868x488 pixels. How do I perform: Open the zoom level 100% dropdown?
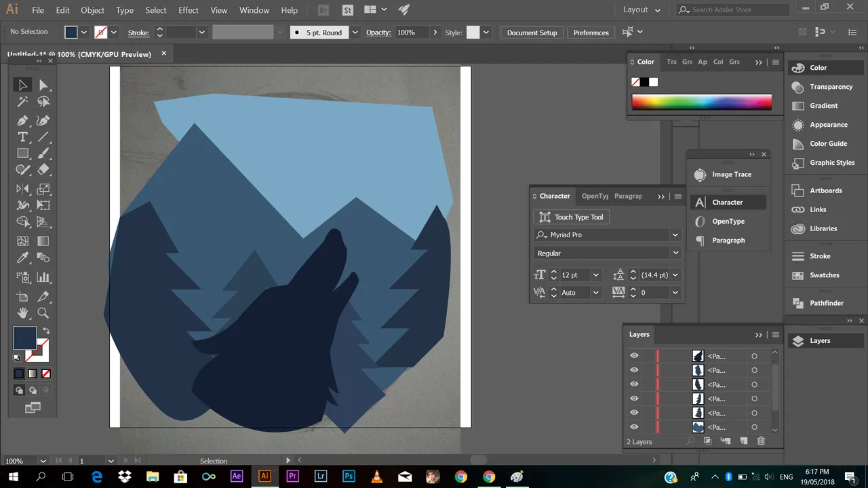click(x=43, y=461)
